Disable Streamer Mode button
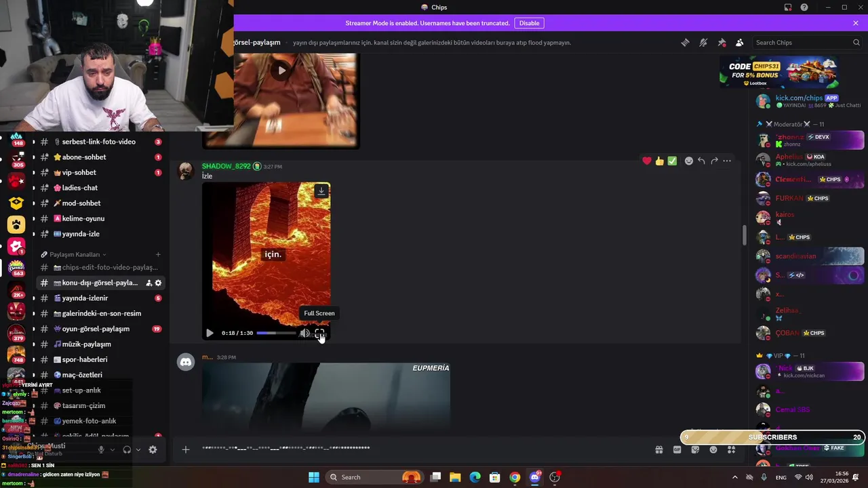 pyautogui.click(x=529, y=23)
